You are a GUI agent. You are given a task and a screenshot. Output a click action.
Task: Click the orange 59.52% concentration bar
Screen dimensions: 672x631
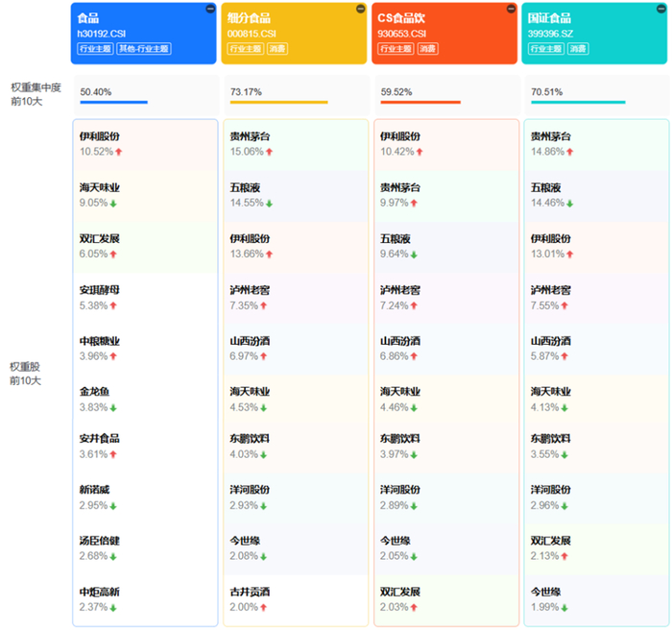point(420,102)
